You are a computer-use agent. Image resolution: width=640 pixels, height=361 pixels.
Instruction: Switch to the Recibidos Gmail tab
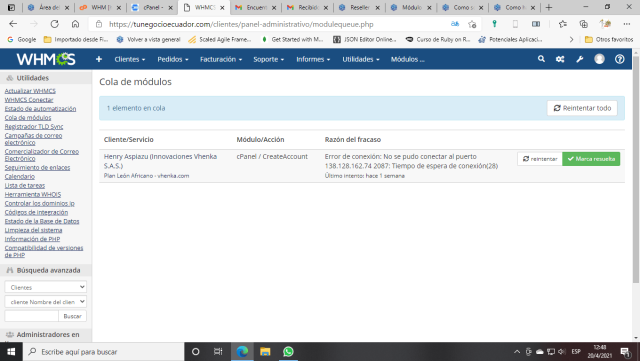(308, 7)
